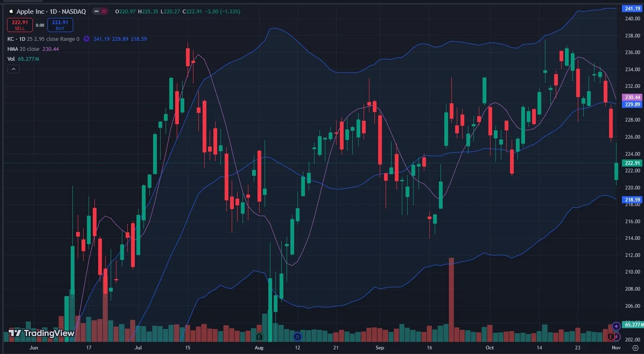The width and height of the screenshot is (644, 354).
Task: Click the Jul label on time axis
Action: 138,347
